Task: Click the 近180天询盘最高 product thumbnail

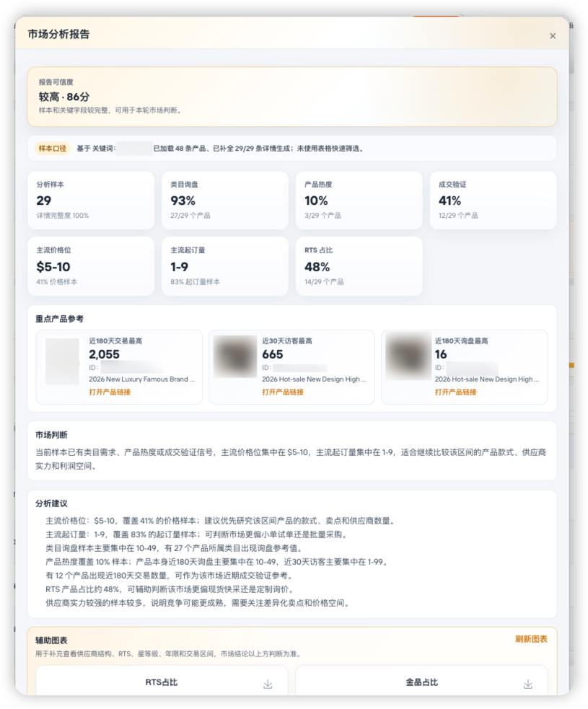Action: 408,357
